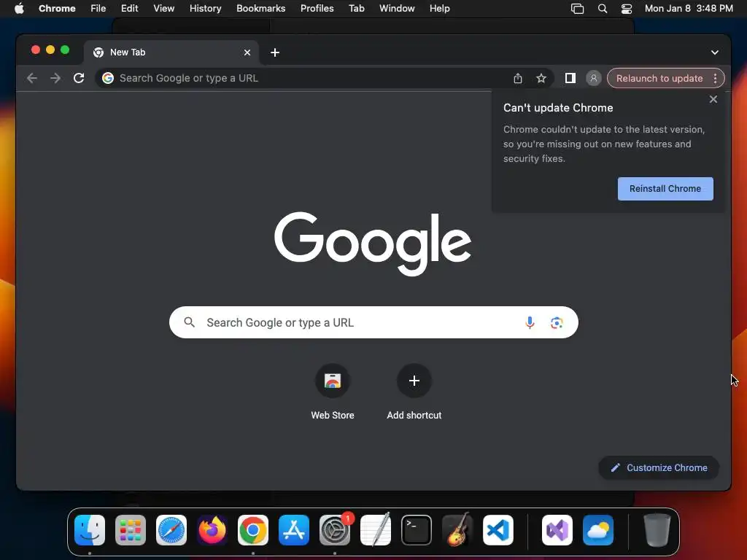
Task: Open the weather cloud app in Dock
Action: point(598,530)
